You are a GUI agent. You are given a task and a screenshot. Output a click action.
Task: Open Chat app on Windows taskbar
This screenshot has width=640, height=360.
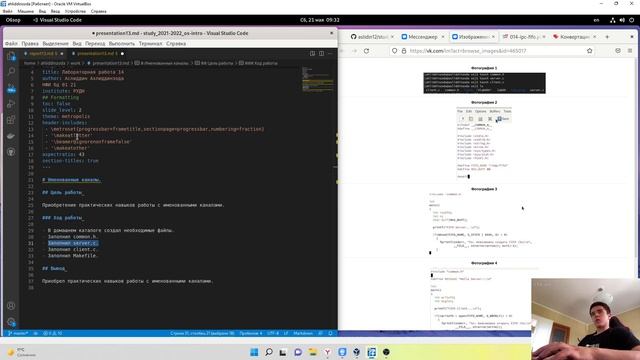coord(298,352)
